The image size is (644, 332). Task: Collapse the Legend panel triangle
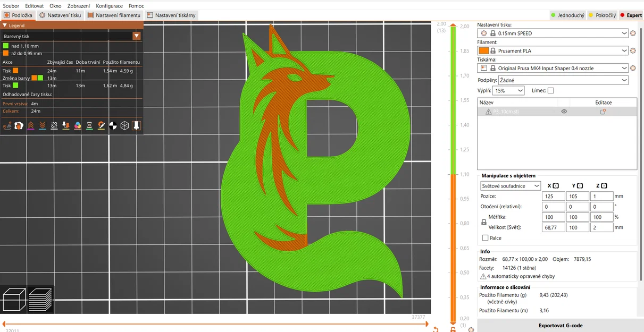point(5,25)
